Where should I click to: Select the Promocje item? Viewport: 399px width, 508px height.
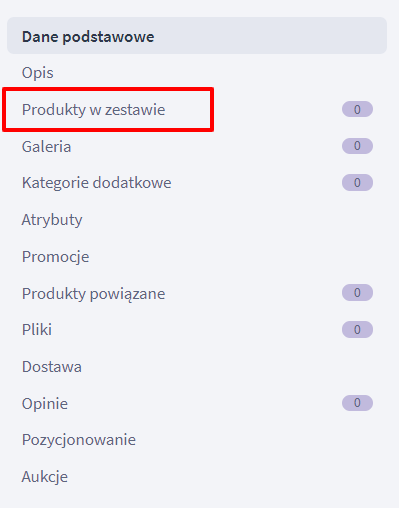pyautogui.click(x=197, y=256)
